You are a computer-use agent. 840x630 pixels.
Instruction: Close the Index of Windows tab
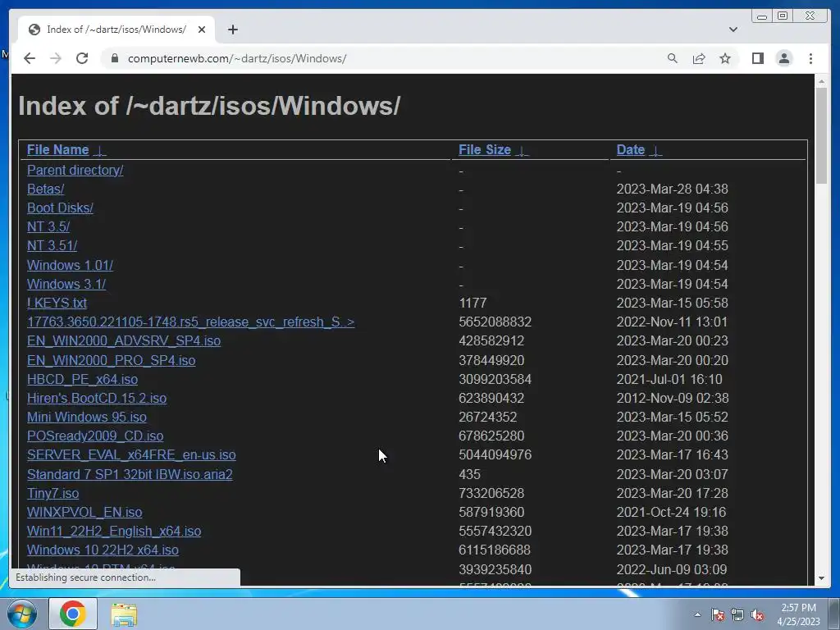tap(202, 30)
